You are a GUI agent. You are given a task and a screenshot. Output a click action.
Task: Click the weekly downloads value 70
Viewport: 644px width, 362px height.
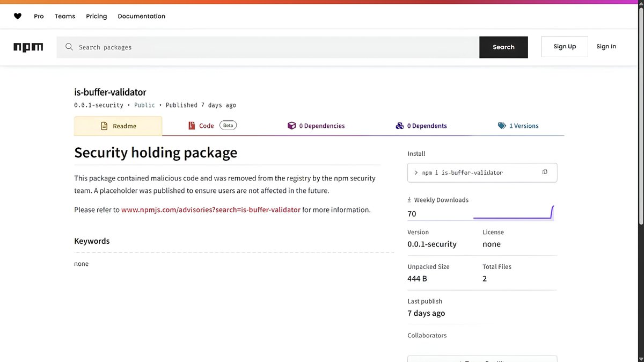[412, 214]
